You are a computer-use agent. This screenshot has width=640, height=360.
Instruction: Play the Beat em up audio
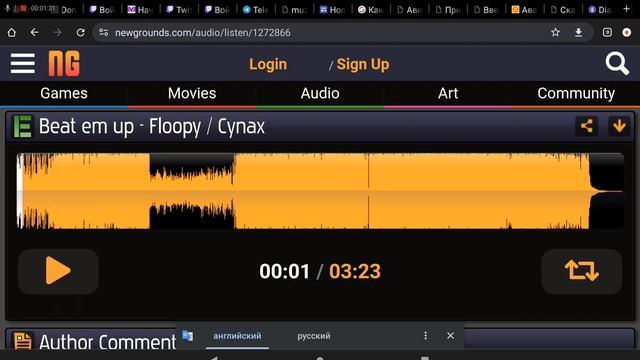point(58,271)
